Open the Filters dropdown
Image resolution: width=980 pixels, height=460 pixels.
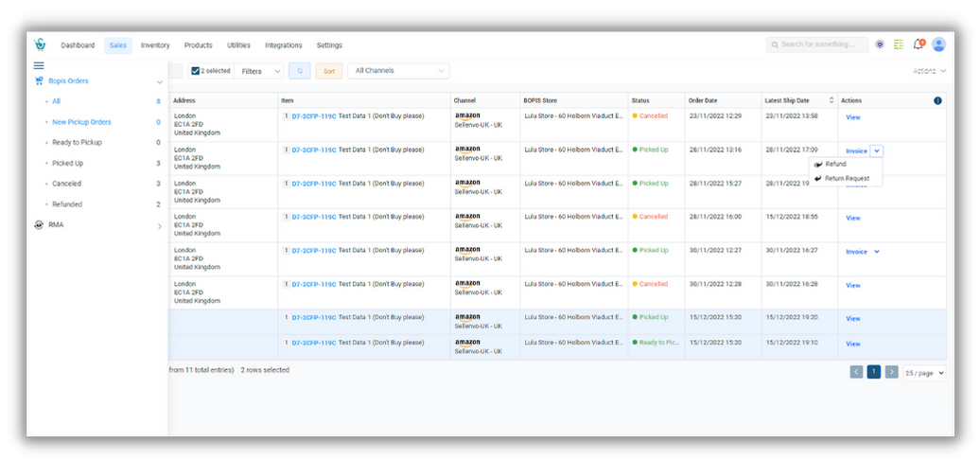coord(259,71)
